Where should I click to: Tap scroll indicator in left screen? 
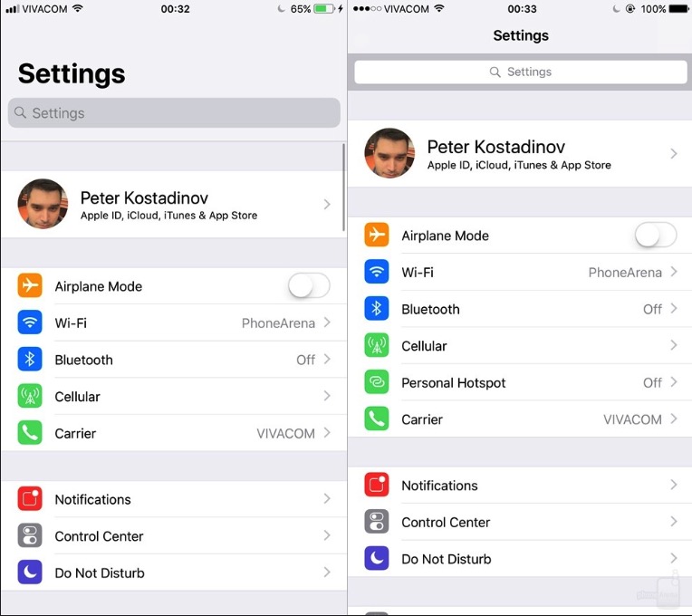pyautogui.click(x=343, y=188)
